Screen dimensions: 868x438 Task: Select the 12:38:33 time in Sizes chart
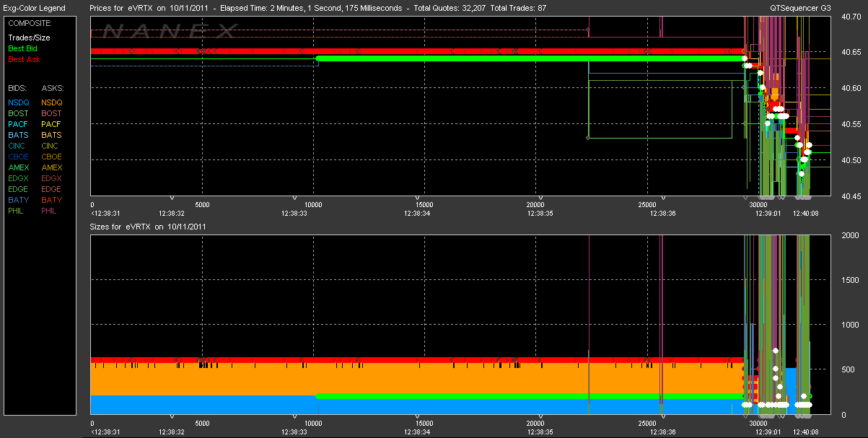(x=294, y=432)
